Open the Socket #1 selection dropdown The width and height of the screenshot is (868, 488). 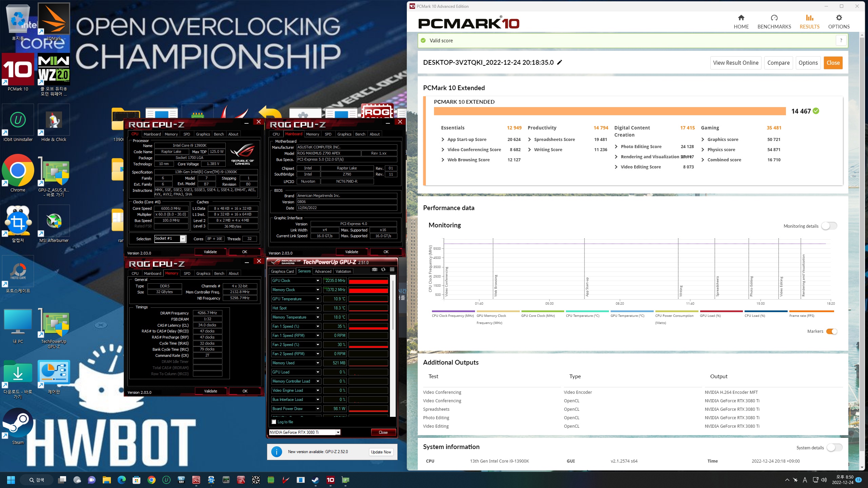pos(183,239)
